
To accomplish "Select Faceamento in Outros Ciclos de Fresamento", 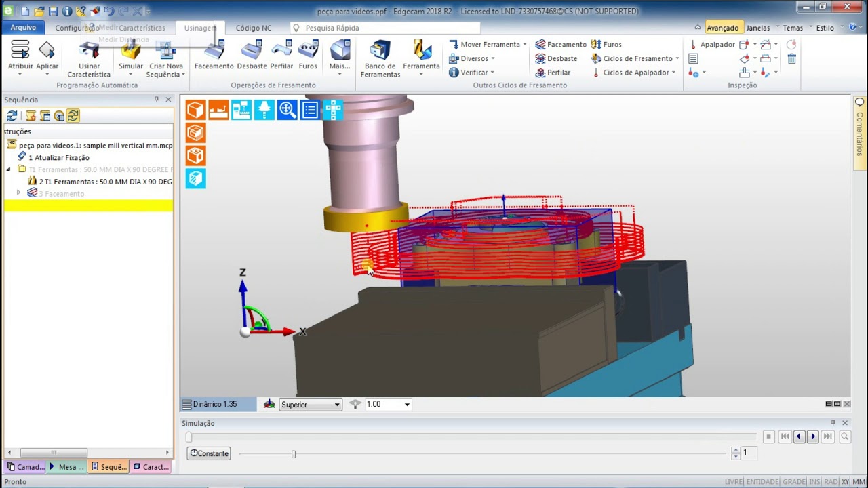I will coord(561,45).
